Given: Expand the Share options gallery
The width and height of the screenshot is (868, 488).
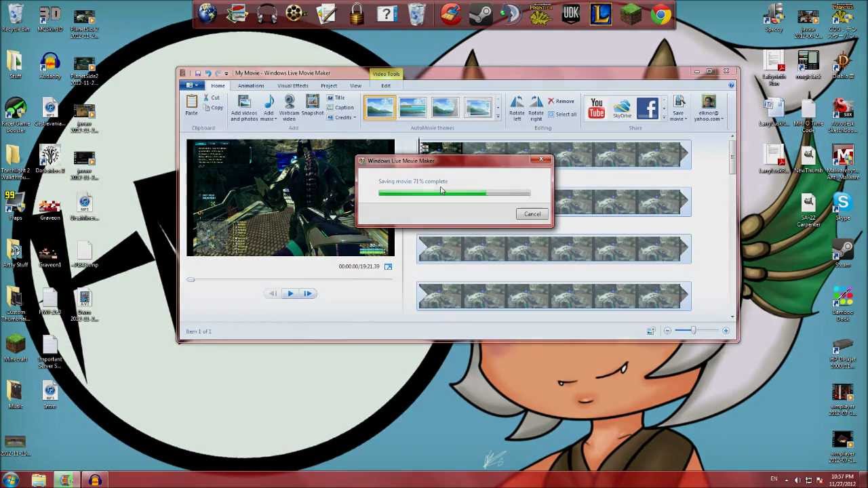Looking at the screenshot, I should click(x=664, y=117).
